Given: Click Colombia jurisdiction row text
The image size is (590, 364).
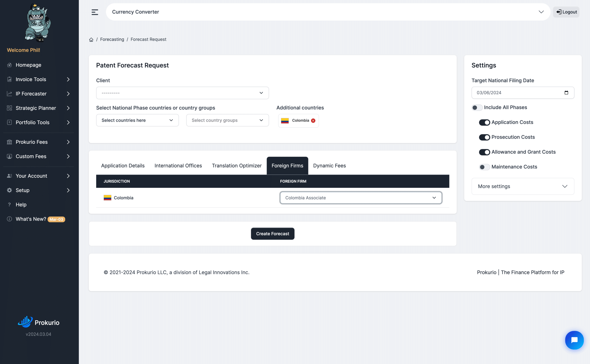Looking at the screenshot, I should tap(123, 198).
